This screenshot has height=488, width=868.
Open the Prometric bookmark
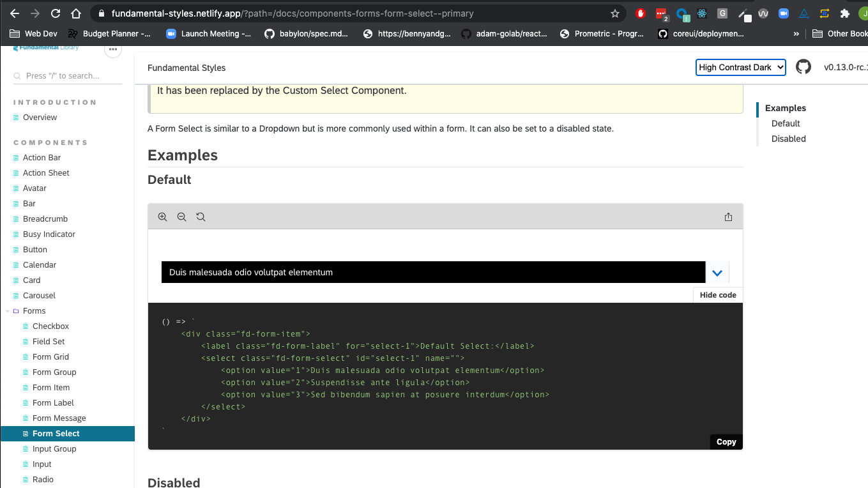(602, 34)
